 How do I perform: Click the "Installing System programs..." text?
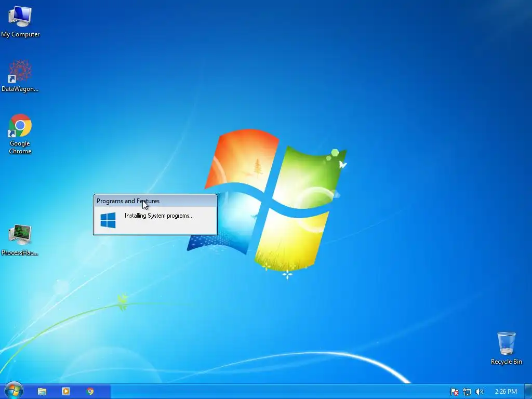pos(159,216)
